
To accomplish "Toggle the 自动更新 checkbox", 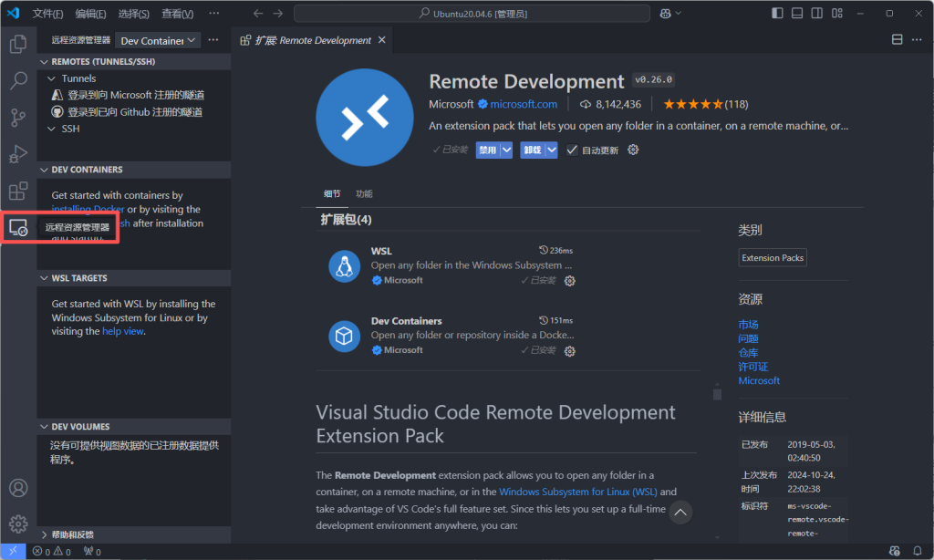I will point(572,150).
